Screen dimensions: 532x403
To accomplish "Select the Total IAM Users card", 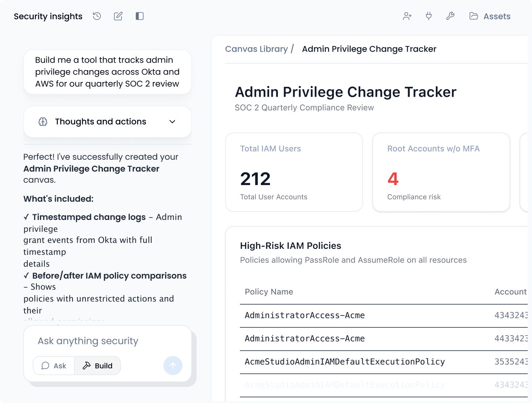I will 294,172.
